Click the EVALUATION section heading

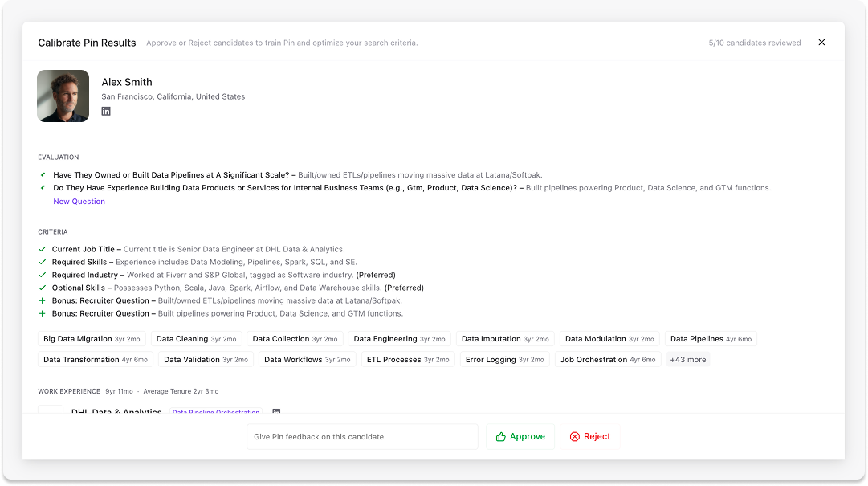coord(59,157)
